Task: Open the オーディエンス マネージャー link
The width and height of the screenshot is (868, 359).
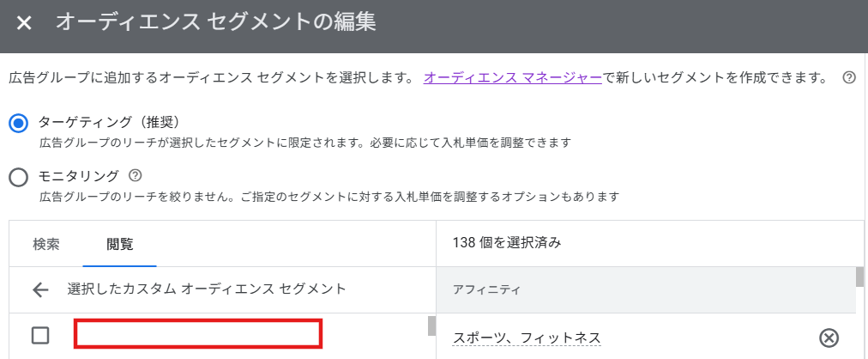Action: pyautogui.click(x=512, y=77)
